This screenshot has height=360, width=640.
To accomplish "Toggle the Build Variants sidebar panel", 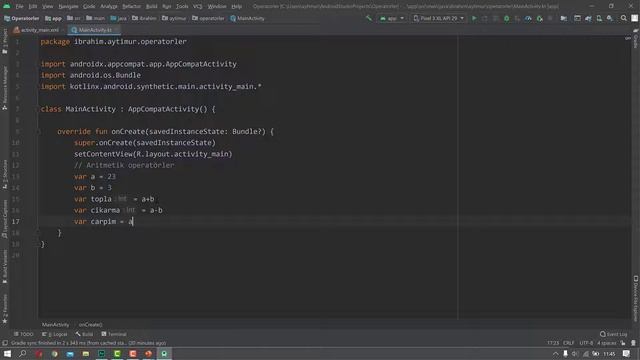I will 5,267.
